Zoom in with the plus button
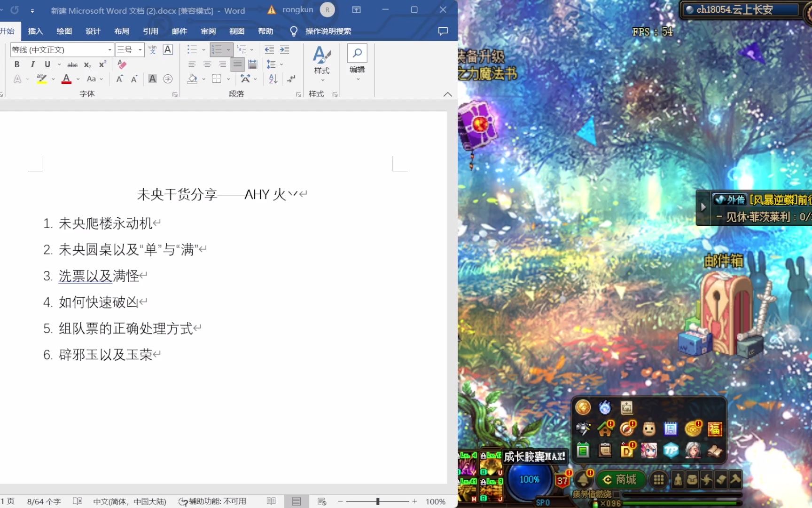This screenshot has height=508, width=812. 414,501
